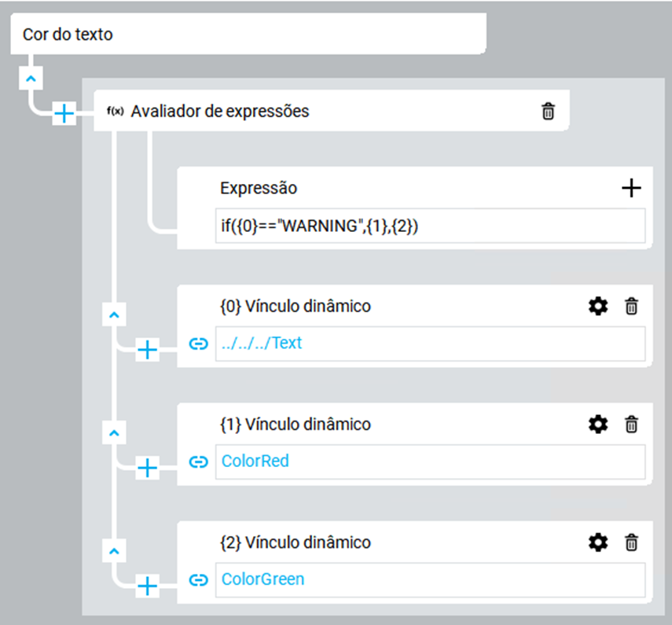Add new expression parameter with plus icon

631,188
